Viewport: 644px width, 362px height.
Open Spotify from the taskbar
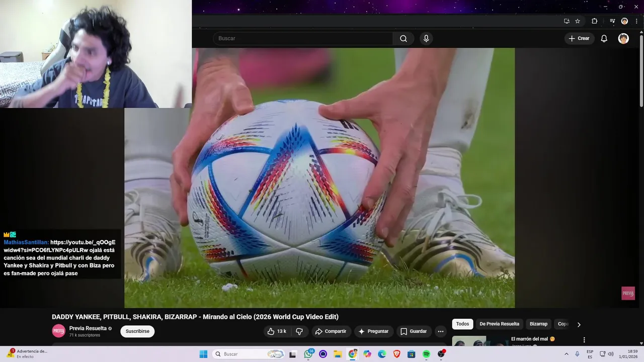426,354
